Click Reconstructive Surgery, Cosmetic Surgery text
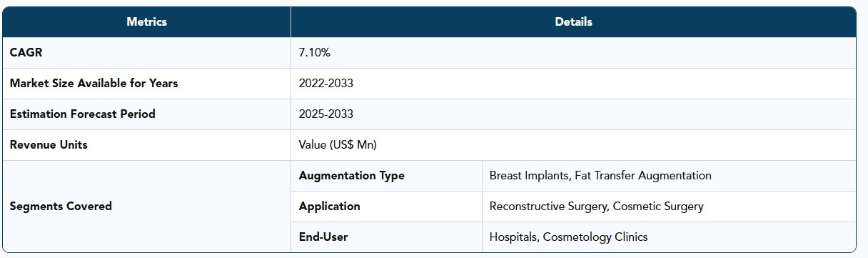The width and height of the screenshot is (868, 258). point(596,206)
